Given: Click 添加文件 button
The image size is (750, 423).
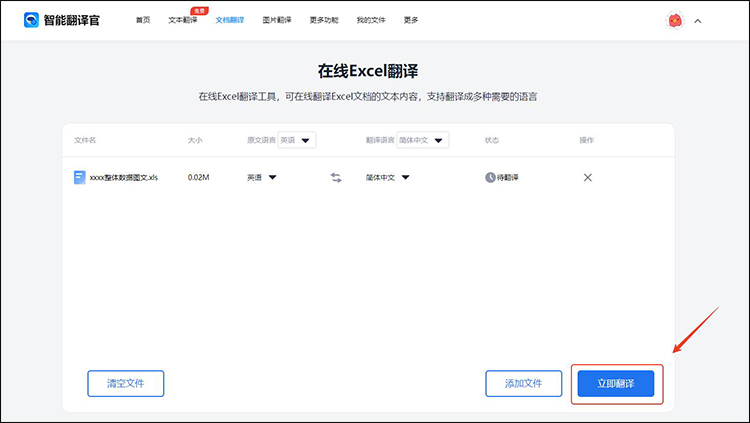Looking at the screenshot, I should point(524,383).
